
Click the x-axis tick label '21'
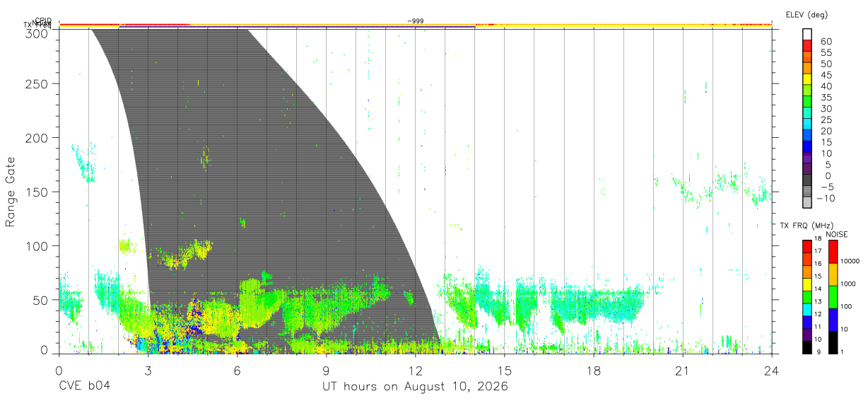pyautogui.click(x=683, y=371)
